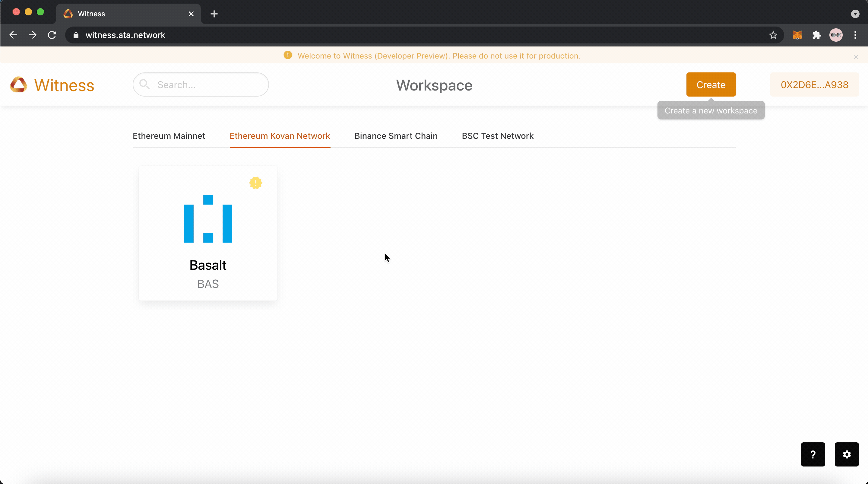Click the search magnifier icon
This screenshot has height=484, width=868.
point(144,84)
